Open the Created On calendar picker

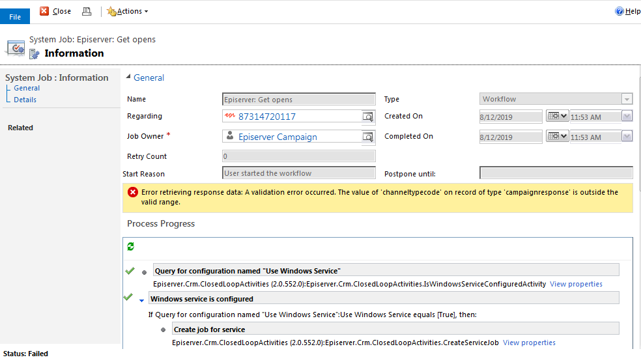click(x=557, y=117)
